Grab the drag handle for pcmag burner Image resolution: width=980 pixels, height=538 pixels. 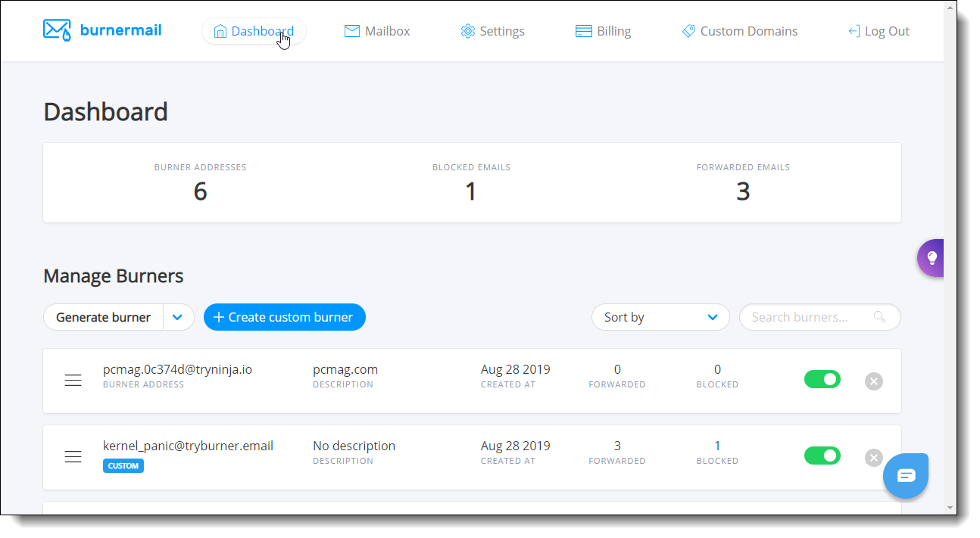coord(73,381)
